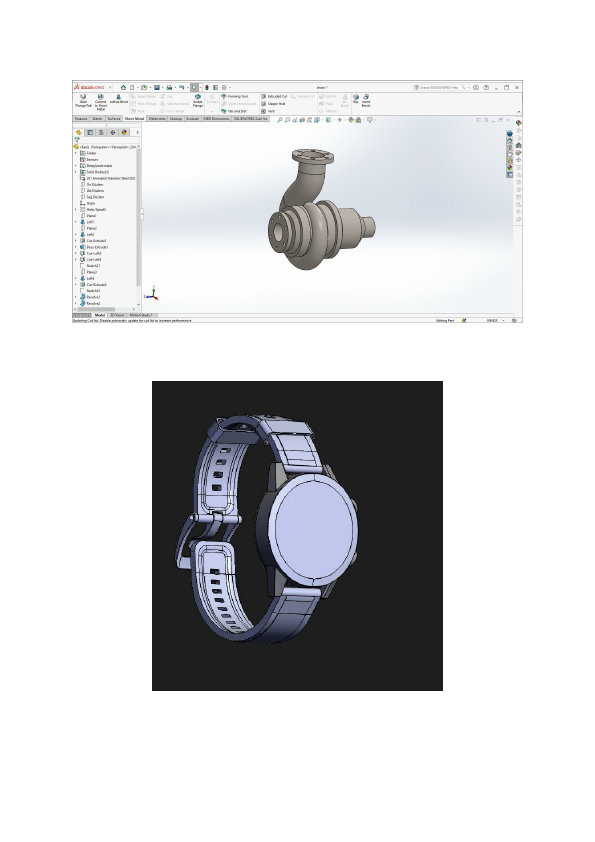Open the PropertyManager panel tab

click(90, 132)
